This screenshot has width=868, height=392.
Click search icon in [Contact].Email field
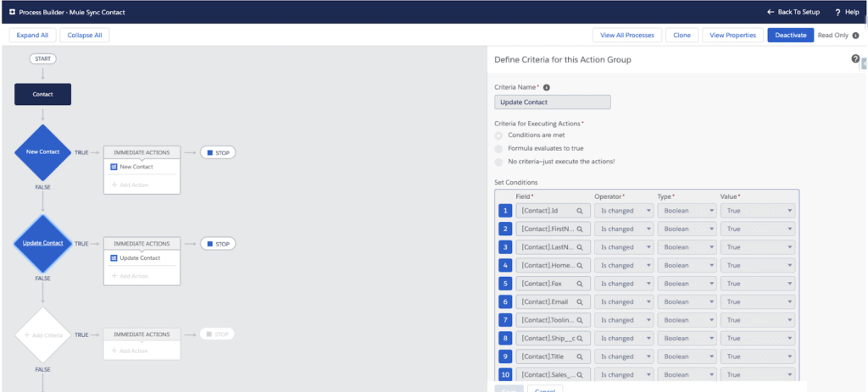(581, 302)
